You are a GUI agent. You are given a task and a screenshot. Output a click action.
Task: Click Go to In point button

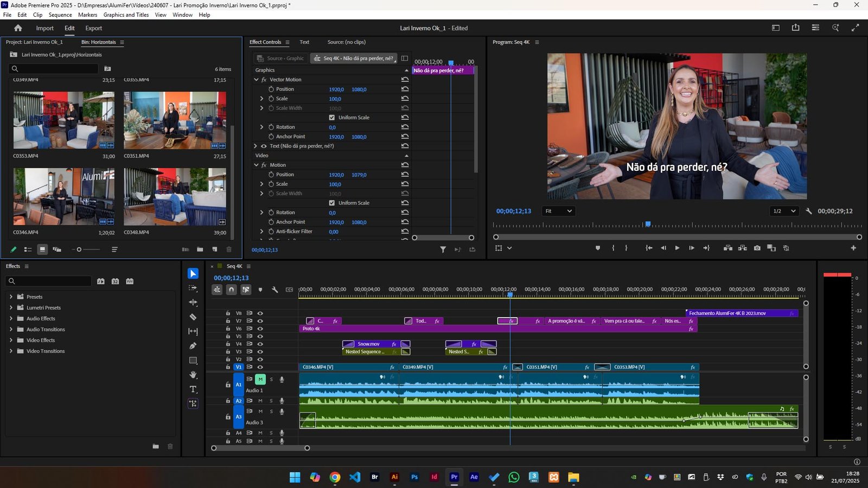[649, 248]
